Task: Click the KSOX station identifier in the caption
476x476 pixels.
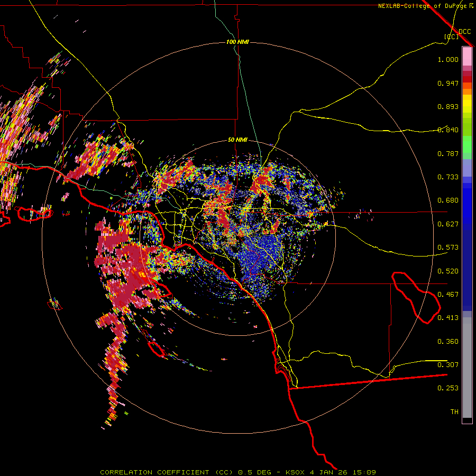Action: tap(295, 472)
